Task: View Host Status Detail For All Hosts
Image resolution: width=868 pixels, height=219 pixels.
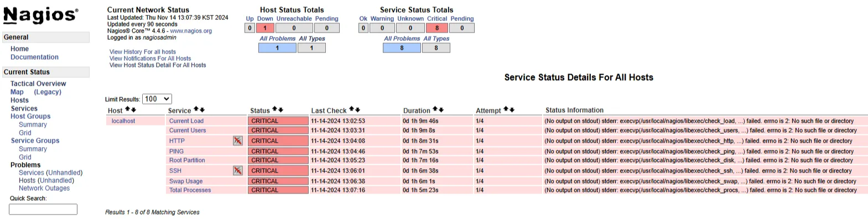Action: click(x=158, y=65)
